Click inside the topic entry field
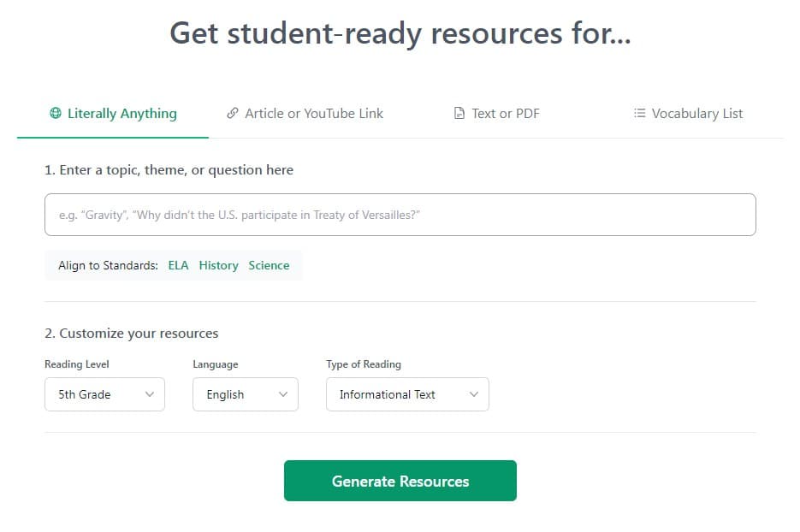This screenshot has height=532, width=800. click(400, 215)
